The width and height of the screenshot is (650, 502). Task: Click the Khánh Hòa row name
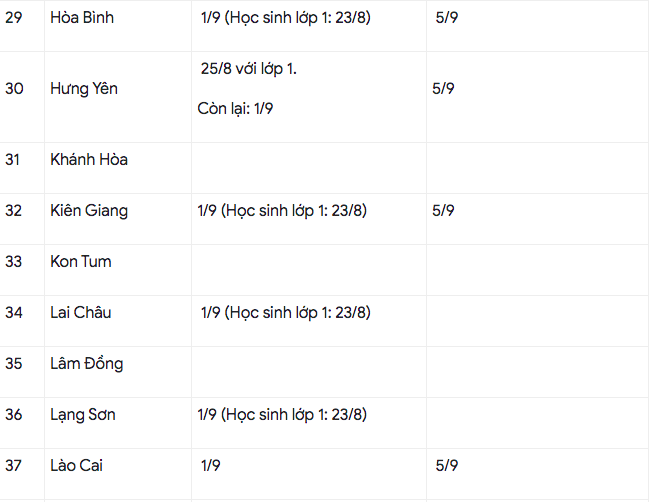(x=89, y=160)
